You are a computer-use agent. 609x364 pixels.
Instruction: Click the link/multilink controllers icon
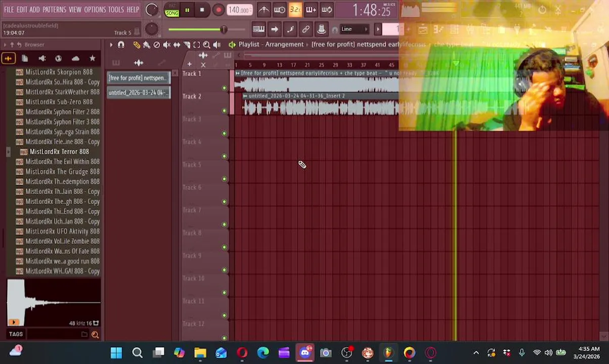(x=306, y=29)
